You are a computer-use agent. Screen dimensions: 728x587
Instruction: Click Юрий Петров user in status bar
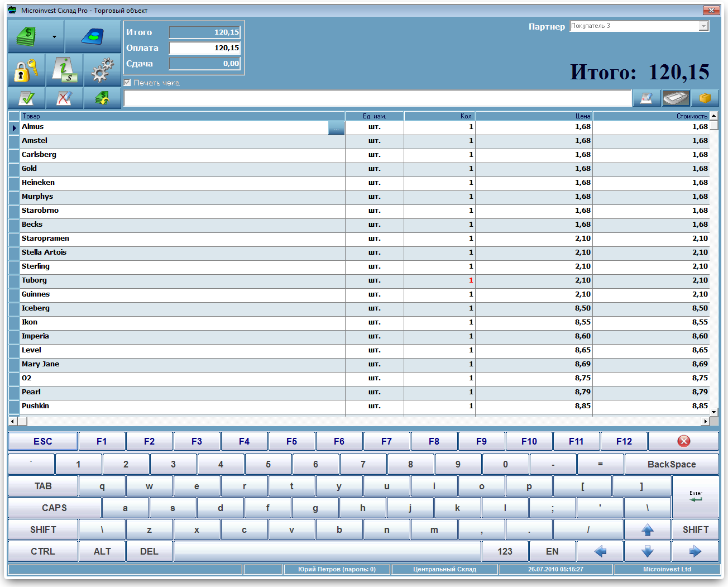(337, 570)
